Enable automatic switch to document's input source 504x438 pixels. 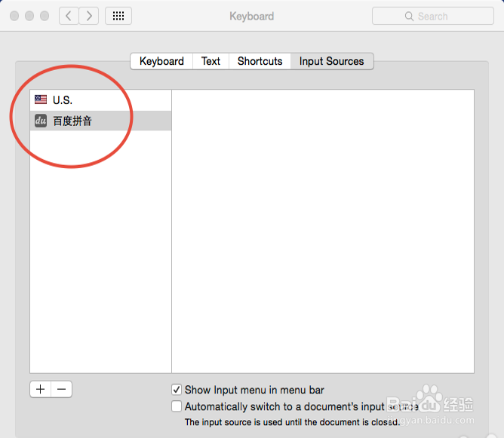point(177,406)
